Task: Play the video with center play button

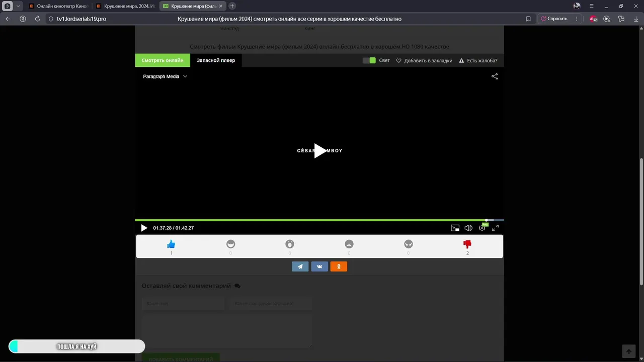Action: (x=320, y=151)
